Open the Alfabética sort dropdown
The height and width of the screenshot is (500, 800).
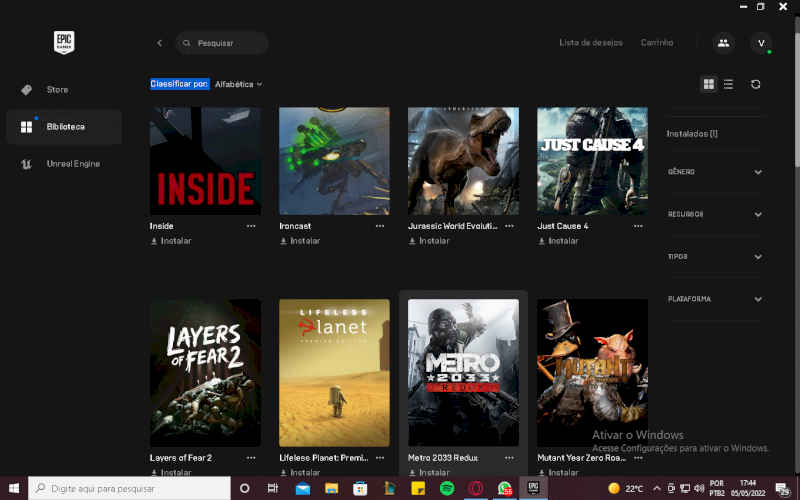[x=238, y=85]
